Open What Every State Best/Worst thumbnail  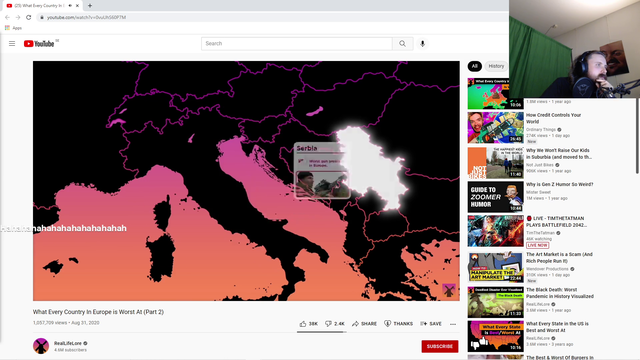coord(496,336)
